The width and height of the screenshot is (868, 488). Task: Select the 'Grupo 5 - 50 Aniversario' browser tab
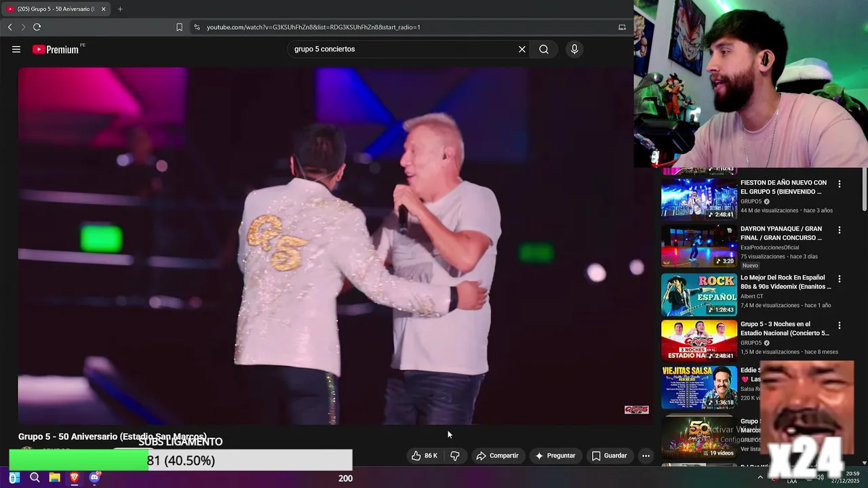(56, 9)
